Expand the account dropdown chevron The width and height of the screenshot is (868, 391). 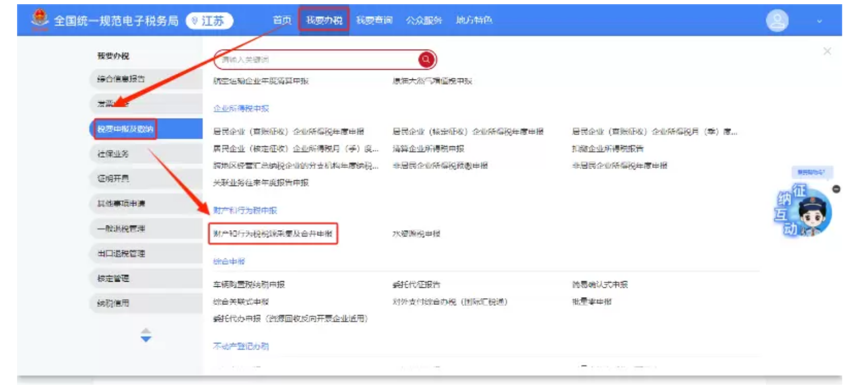tap(819, 21)
